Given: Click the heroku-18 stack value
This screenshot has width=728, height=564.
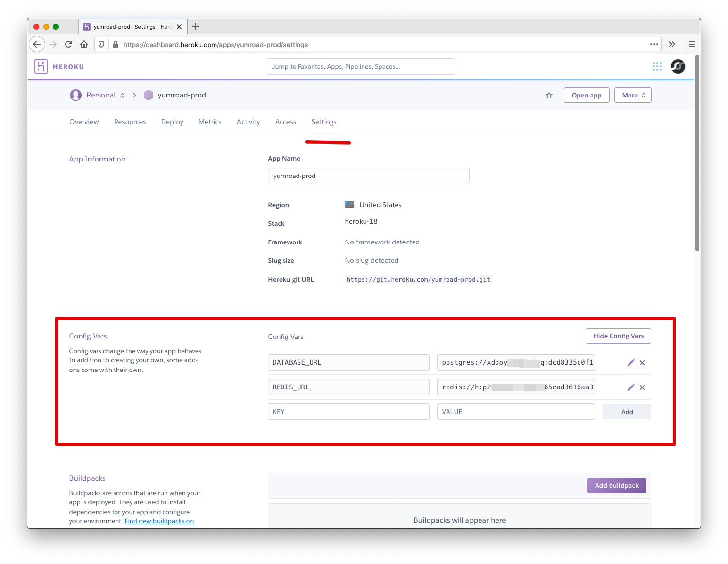Looking at the screenshot, I should coord(361,221).
